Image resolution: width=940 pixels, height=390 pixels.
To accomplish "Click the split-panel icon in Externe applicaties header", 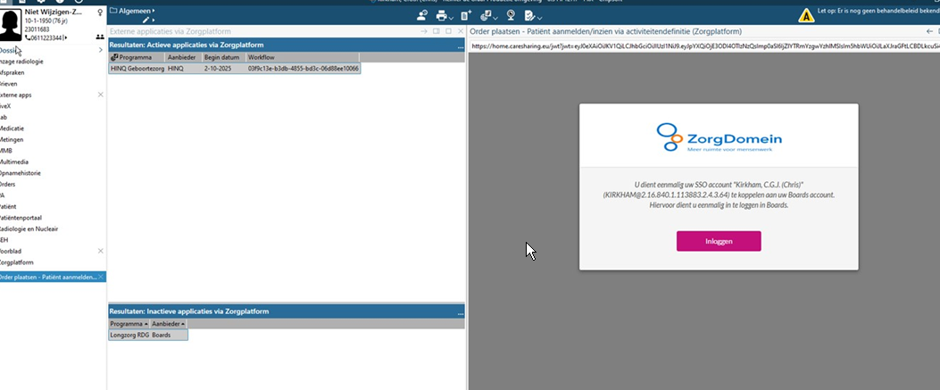I will coord(436,31).
